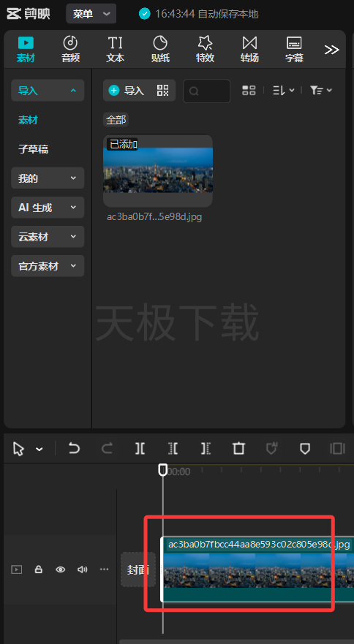Switch to the 文本 text tab

tap(115, 49)
